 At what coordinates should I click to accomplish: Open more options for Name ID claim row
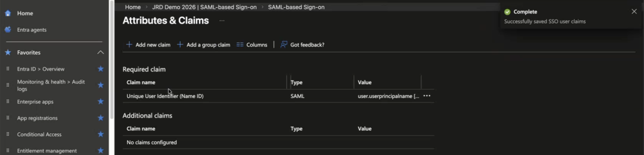pyautogui.click(x=427, y=96)
